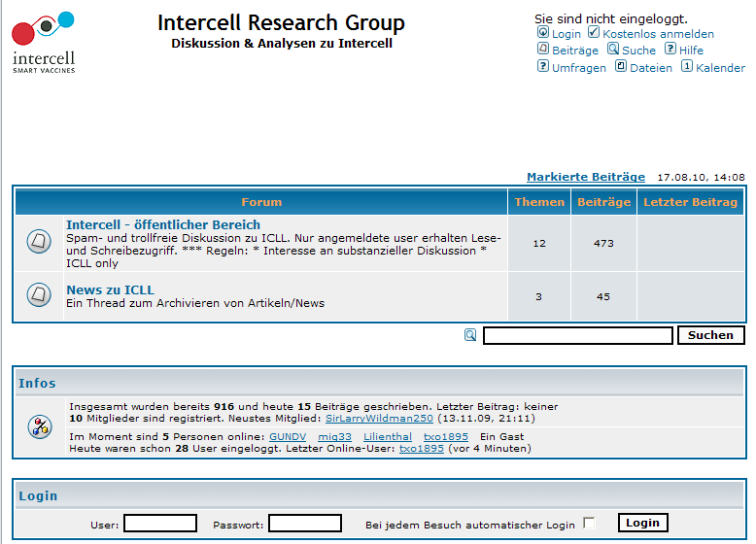Screen dimensions: 756x544
Task: Click the forum icon beside News zu ICLL
Action: click(40, 294)
